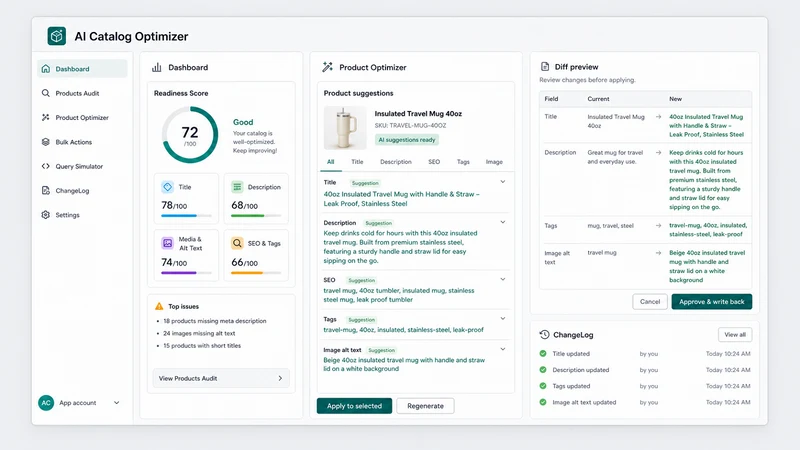Collapse the Tags suggestion chevron
The image size is (800, 450).
click(x=503, y=318)
